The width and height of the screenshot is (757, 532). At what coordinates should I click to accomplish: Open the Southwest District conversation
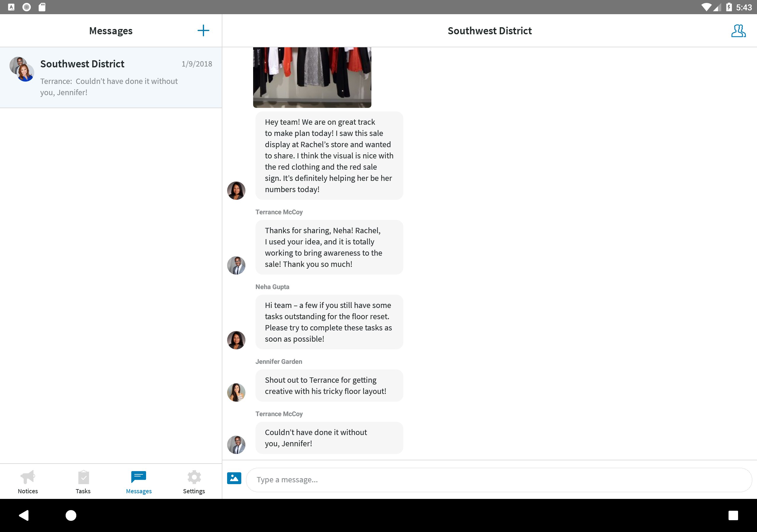[x=111, y=77]
